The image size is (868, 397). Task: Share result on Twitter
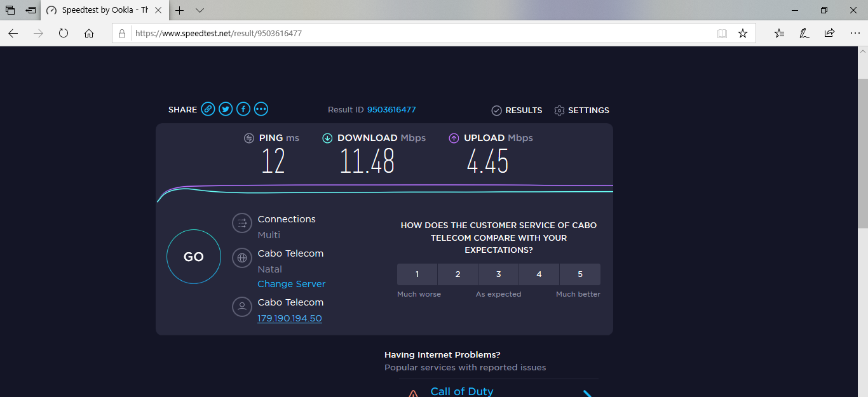tap(226, 109)
